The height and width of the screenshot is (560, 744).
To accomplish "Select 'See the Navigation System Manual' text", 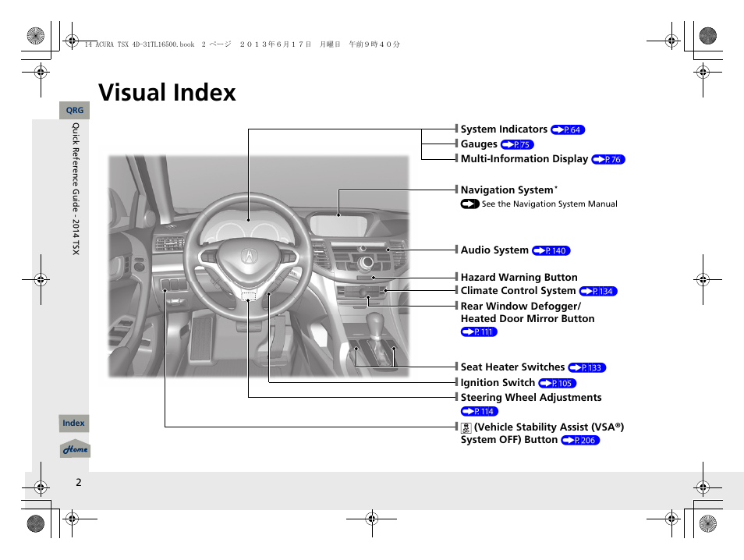I will 550,204.
